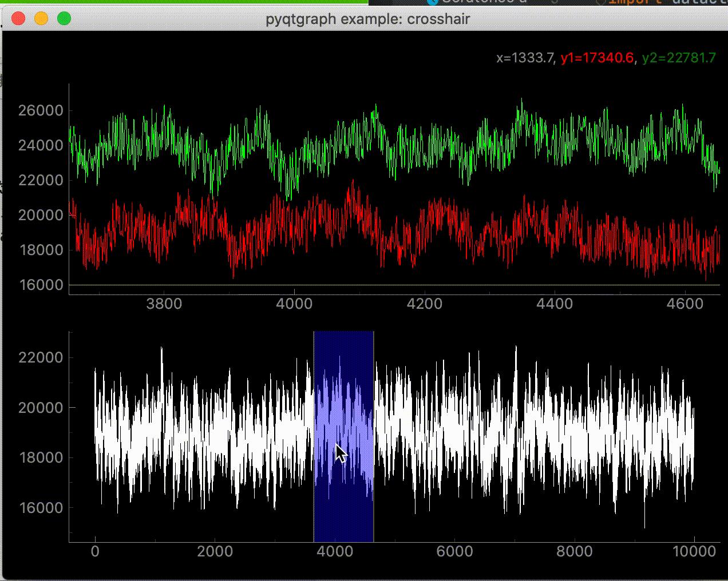This screenshot has height=581, width=728.
Task: Click the 16000 label on lower y-axis
Action: click(x=41, y=508)
